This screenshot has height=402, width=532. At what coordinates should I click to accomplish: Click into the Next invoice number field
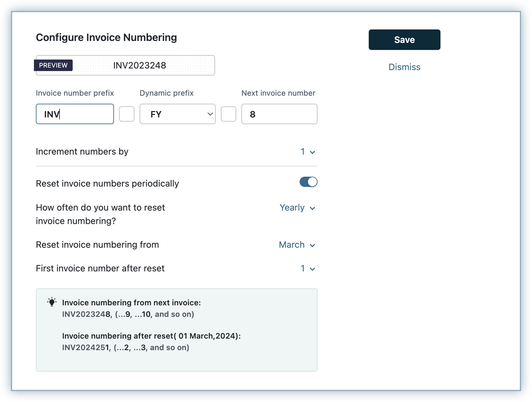pos(279,114)
